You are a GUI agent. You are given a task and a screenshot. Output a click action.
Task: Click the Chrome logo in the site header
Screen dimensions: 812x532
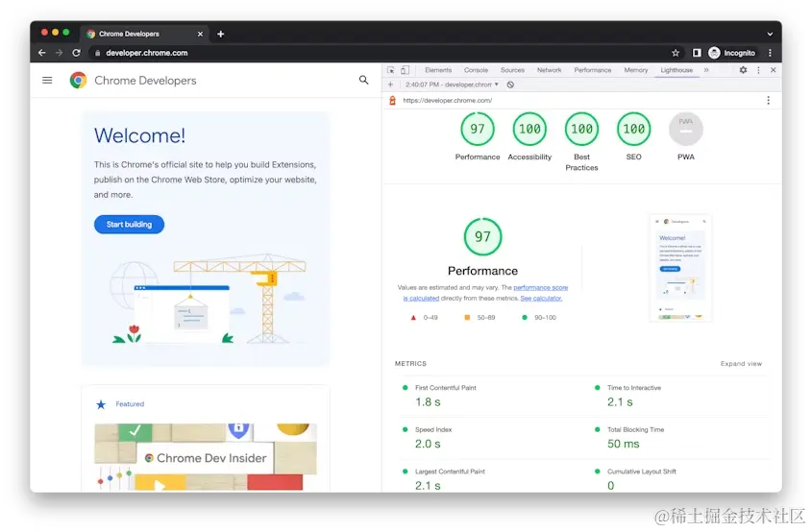(x=78, y=81)
